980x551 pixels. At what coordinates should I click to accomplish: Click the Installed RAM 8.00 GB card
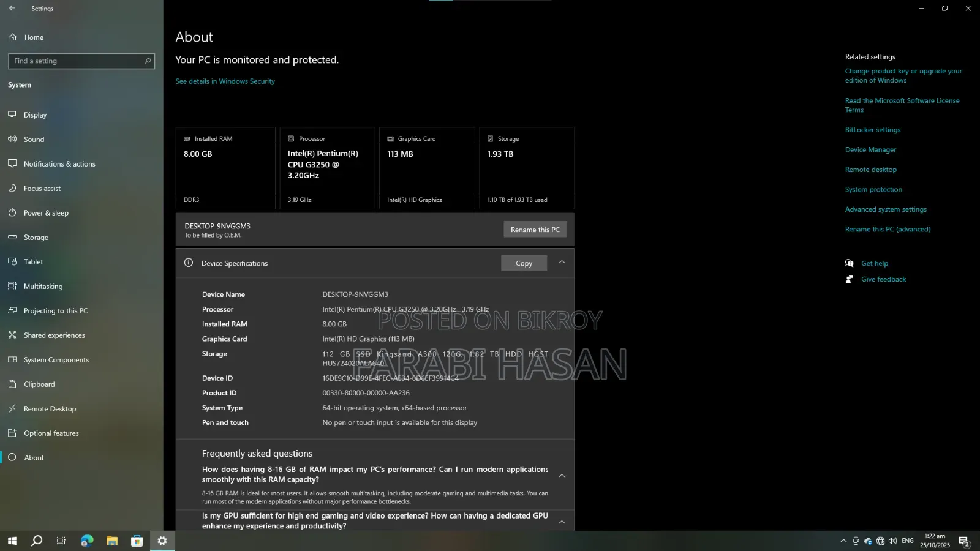coord(225,168)
